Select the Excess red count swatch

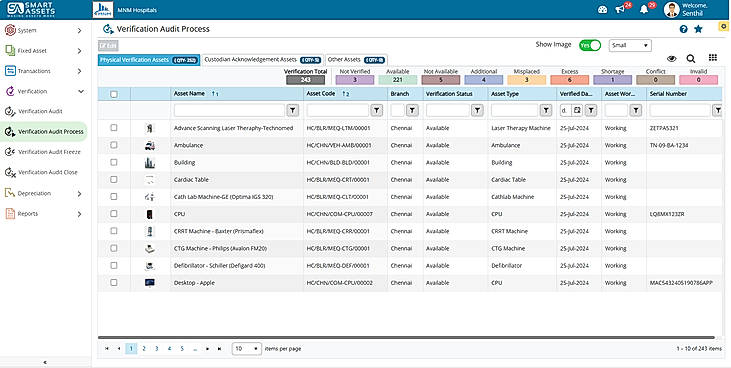[570, 80]
